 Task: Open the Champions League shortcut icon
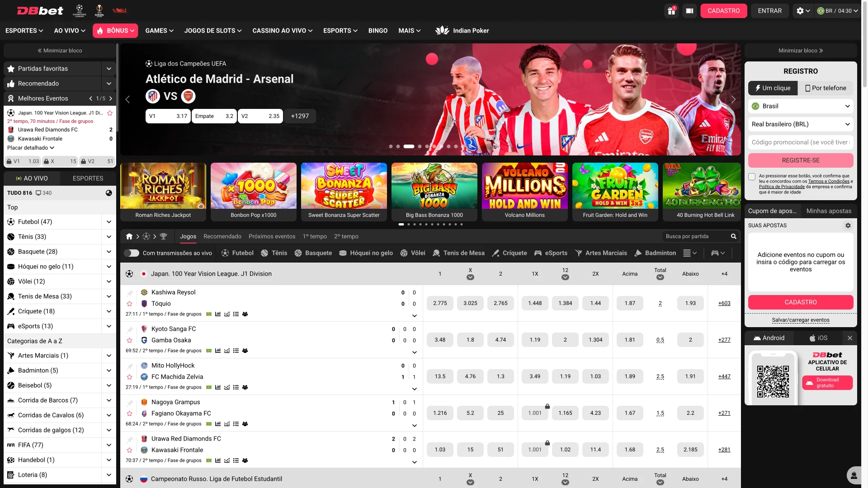point(80,10)
